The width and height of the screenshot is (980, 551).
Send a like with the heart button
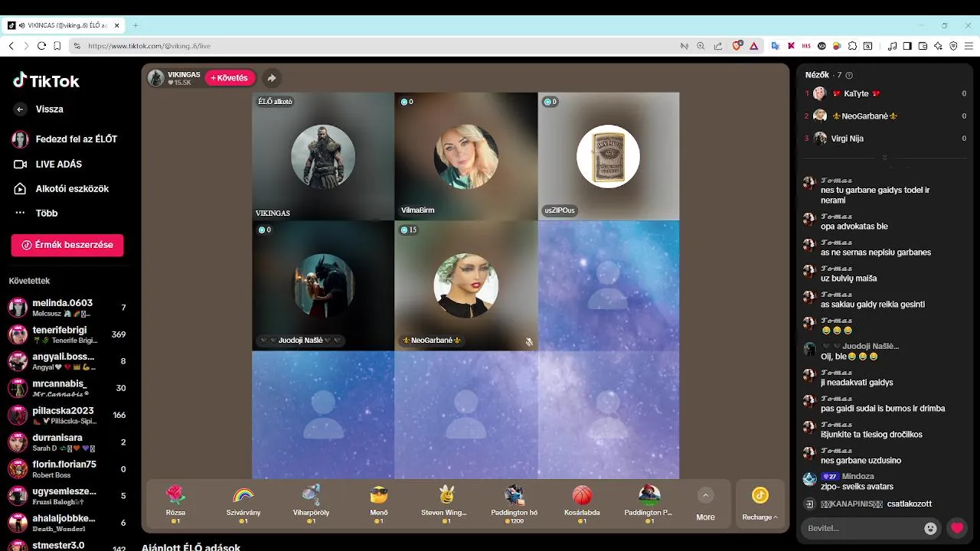tap(956, 528)
